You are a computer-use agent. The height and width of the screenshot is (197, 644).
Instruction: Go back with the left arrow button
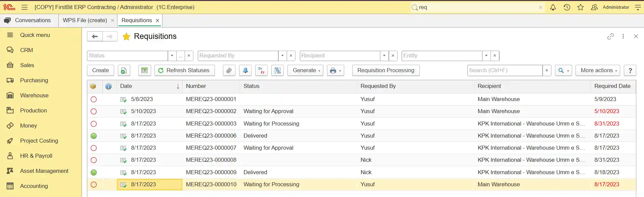click(95, 36)
